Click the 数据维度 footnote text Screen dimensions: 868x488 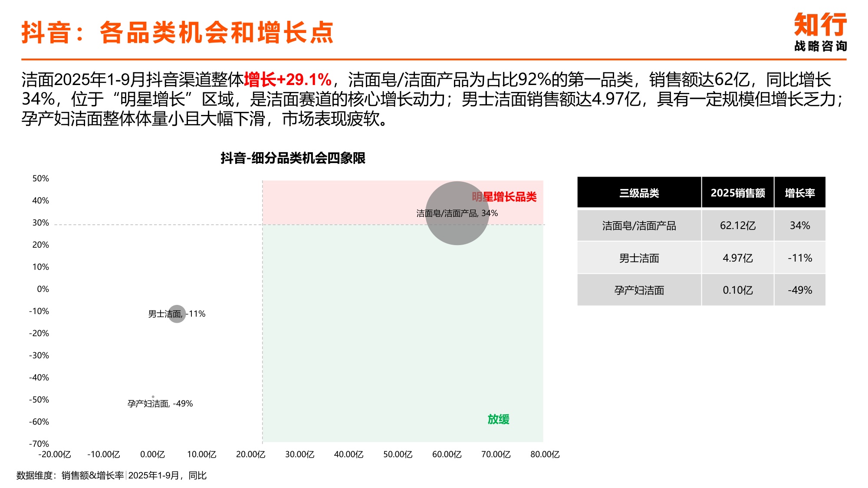tap(112, 475)
